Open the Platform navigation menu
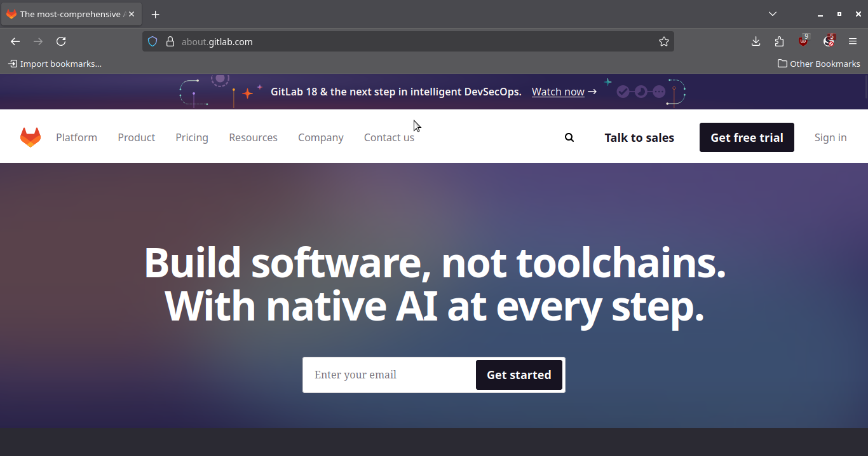Screen dimensions: 868x456 coord(76,137)
